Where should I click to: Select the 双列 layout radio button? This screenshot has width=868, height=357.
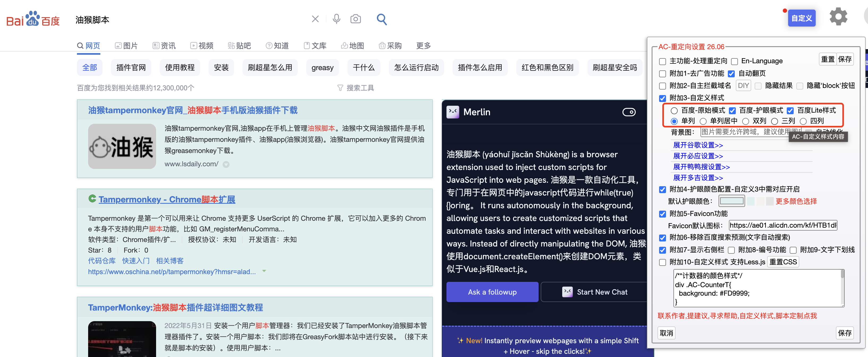pos(745,121)
